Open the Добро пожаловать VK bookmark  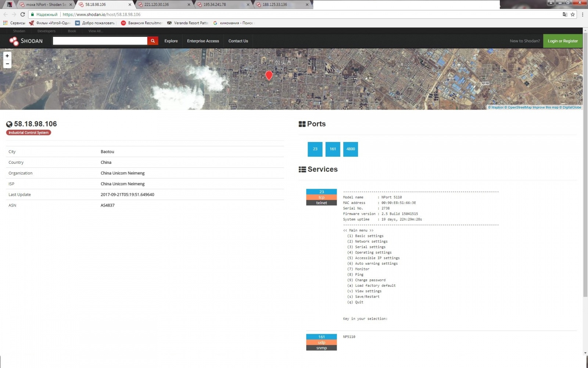(x=95, y=23)
